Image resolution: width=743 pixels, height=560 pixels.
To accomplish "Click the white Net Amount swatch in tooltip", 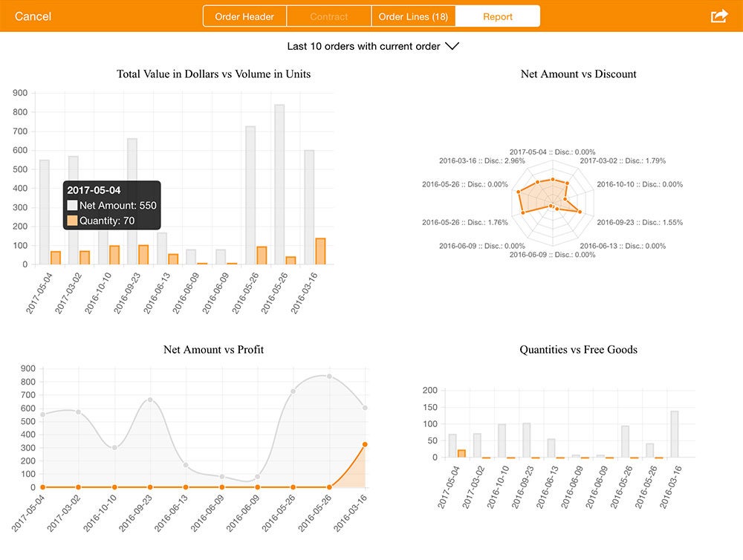I will point(72,206).
